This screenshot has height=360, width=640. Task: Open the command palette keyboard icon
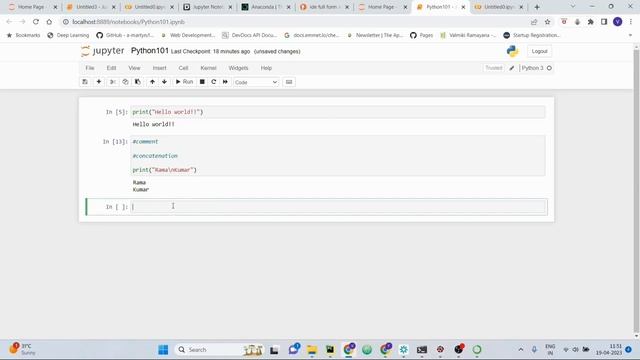tap(289, 82)
